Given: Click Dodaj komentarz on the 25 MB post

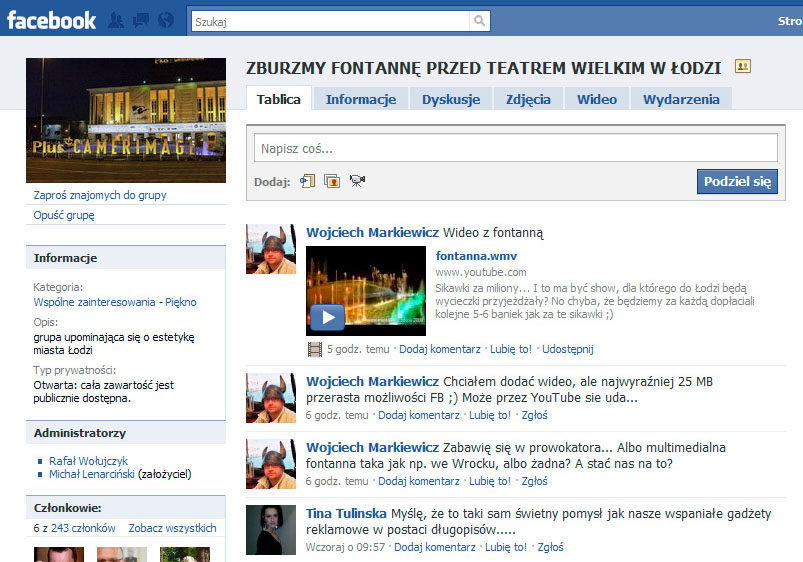Looking at the screenshot, I should tap(419, 415).
